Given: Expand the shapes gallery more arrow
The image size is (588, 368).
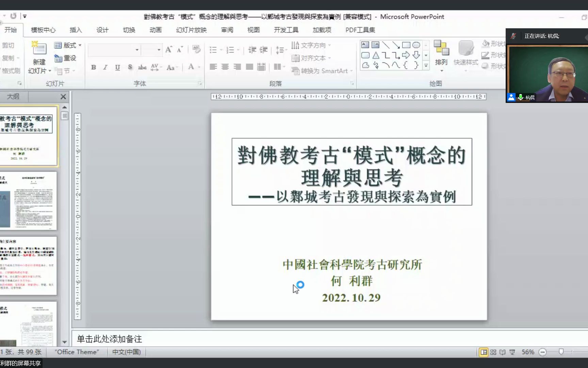Looking at the screenshot, I should (426, 65).
